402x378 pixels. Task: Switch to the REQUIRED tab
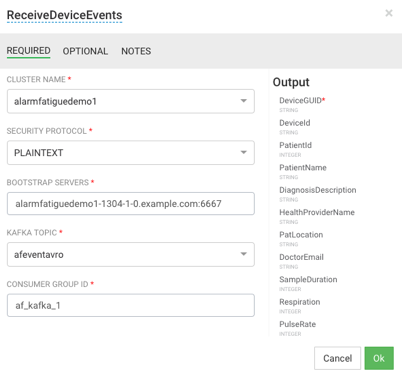click(29, 51)
